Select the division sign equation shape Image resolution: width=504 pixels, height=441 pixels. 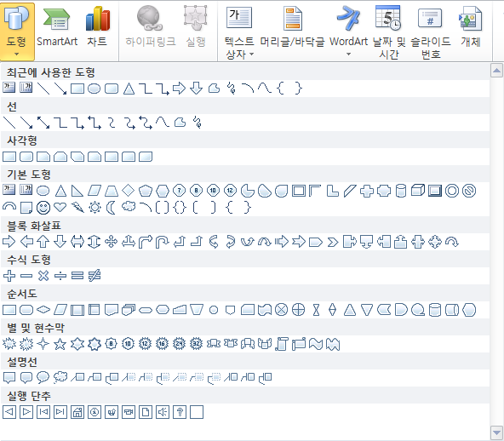tap(60, 276)
